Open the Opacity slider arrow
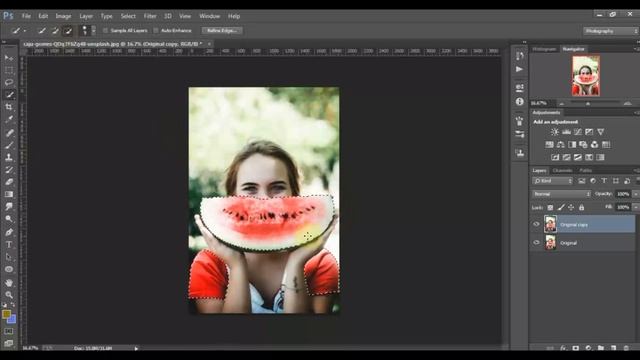Screen dimensions: 640x360 [636, 194]
